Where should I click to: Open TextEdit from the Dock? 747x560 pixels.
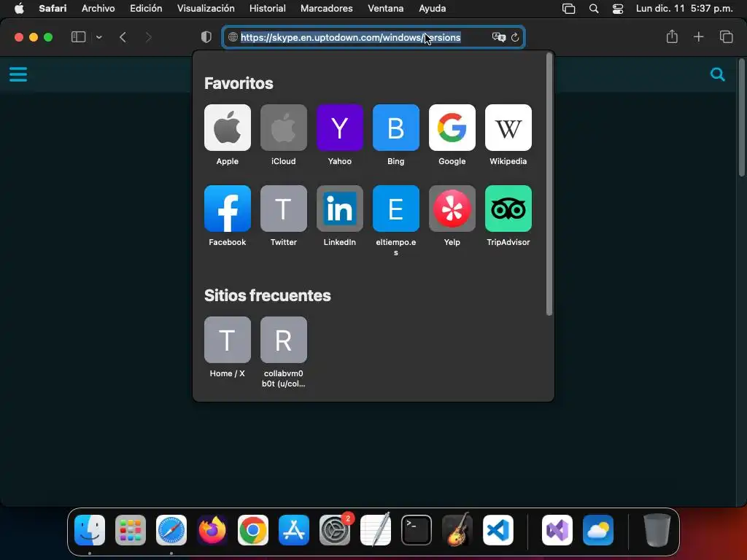point(376,530)
